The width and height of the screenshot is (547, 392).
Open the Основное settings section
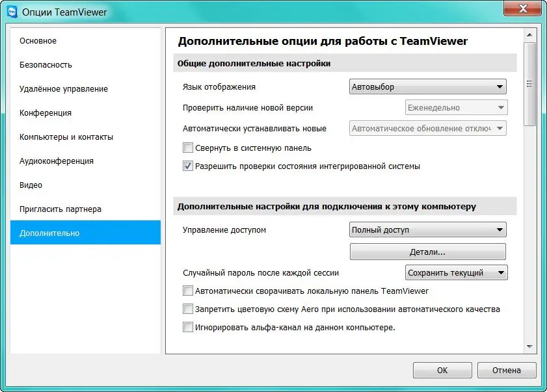tap(85, 41)
